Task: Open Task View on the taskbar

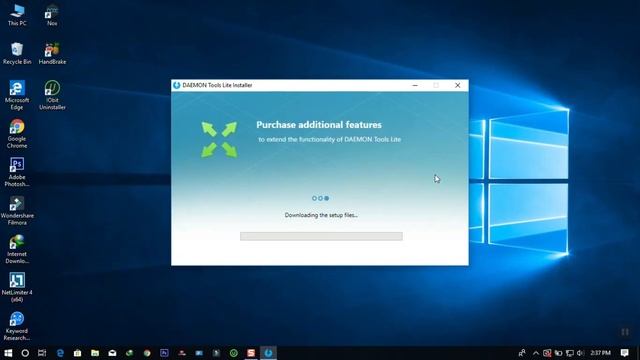Action: [x=42, y=353]
